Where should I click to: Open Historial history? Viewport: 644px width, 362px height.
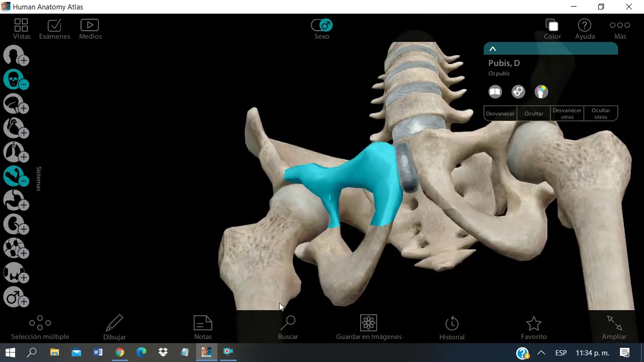click(452, 327)
